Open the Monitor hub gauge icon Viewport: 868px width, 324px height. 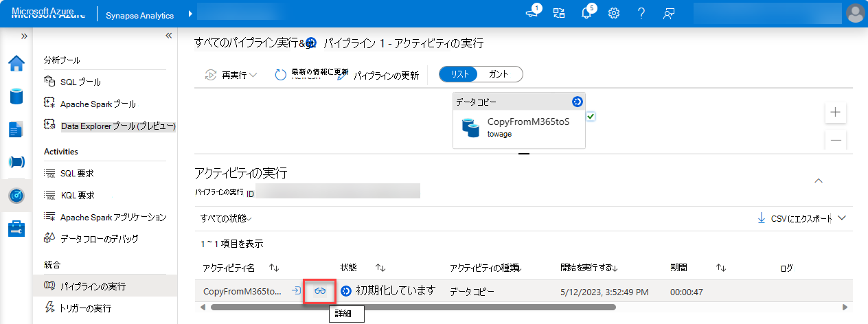pos(16,196)
